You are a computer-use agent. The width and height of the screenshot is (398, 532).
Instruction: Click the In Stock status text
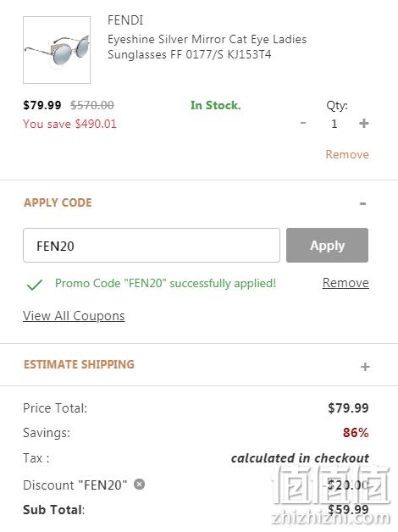point(216,105)
